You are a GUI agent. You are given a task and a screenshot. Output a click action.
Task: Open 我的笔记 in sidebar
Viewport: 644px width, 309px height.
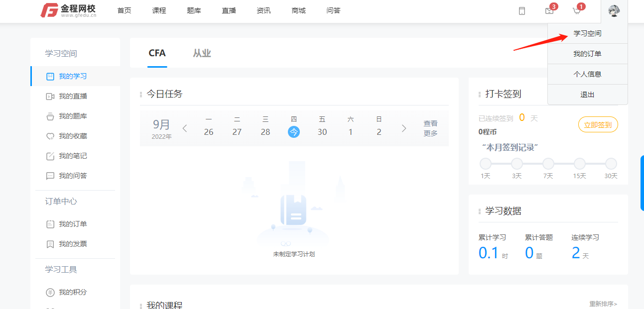pyautogui.click(x=73, y=156)
